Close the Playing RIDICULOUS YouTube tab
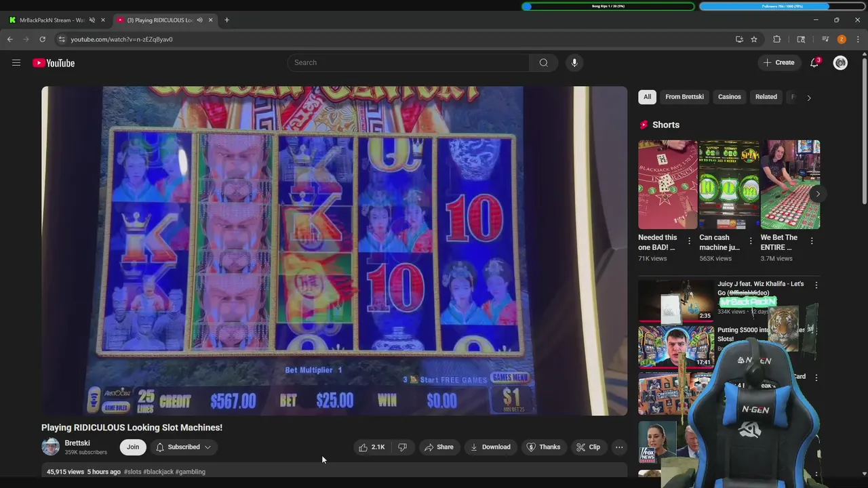The width and height of the screenshot is (868, 488). point(210,20)
